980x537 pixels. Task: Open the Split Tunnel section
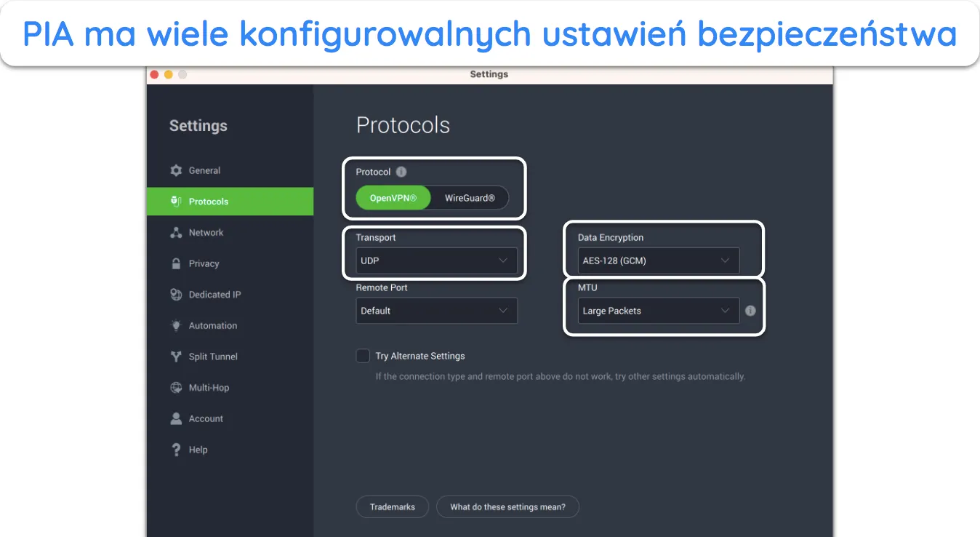(x=230, y=357)
